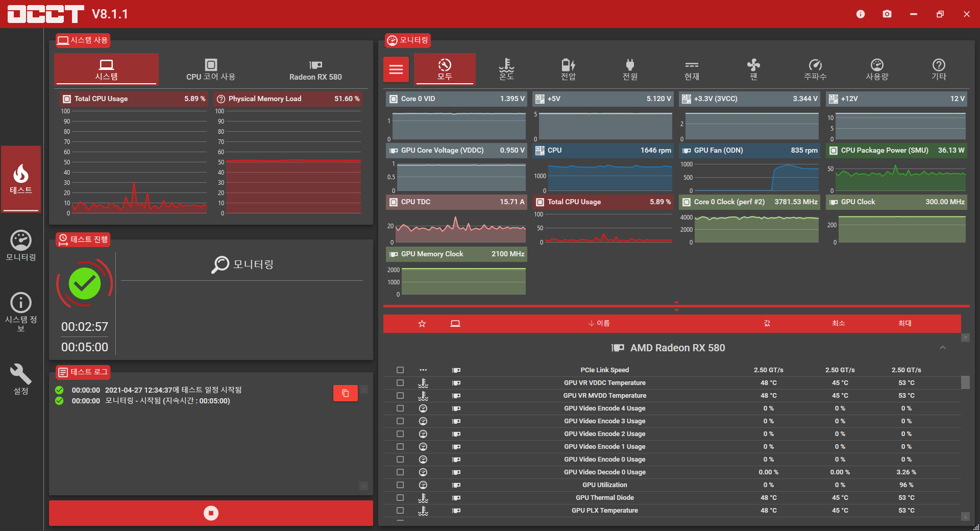The width and height of the screenshot is (980, 531).
Task: Click GPU card icon in PCIe Link Speed row
Action: click(x=456, y=370)
